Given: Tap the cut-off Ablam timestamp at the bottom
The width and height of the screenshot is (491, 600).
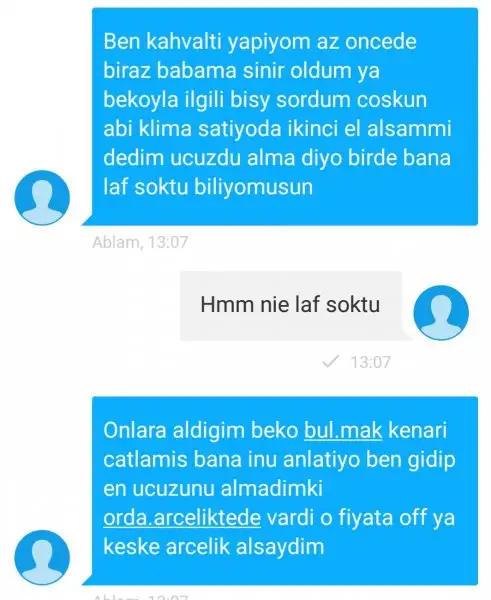Looking at the screenshot, I should (x=140, y=597).
